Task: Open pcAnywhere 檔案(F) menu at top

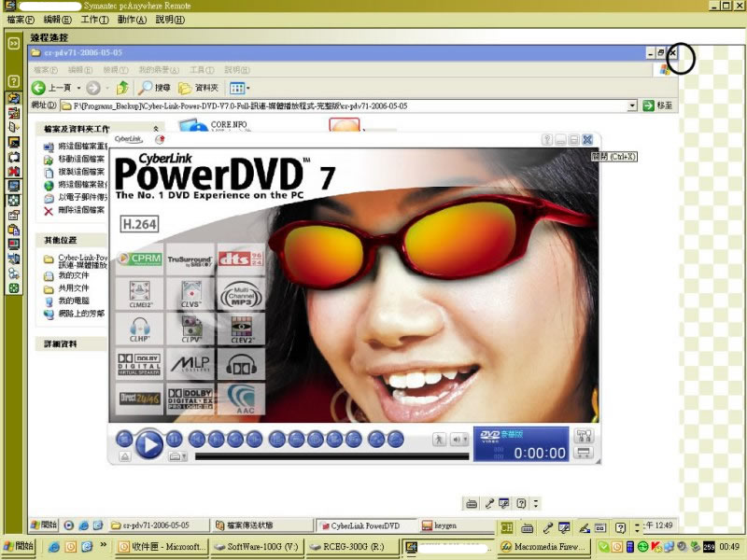Action: click(21, 20)
